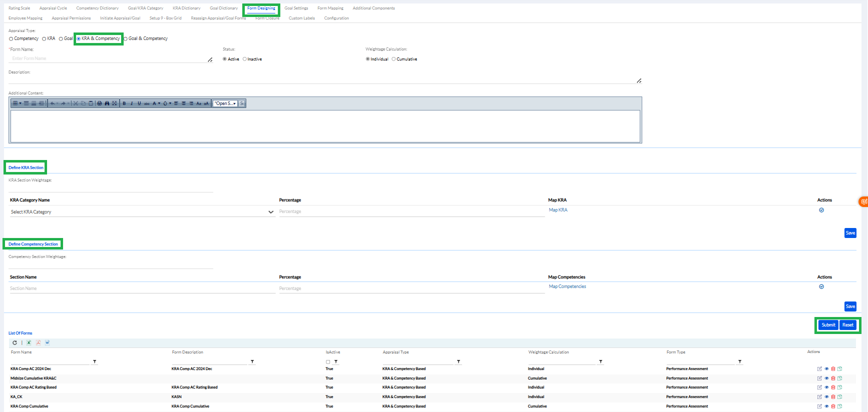Export the forms list to PDF
This screenshot has width=868, height=412.
[38, 342]
